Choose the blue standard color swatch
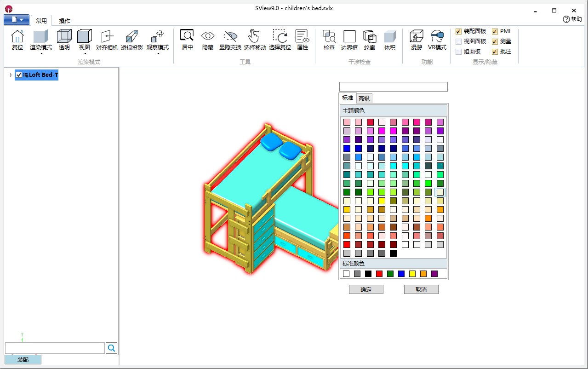Screen dimensions: 588x369 (x=401, y=274)
